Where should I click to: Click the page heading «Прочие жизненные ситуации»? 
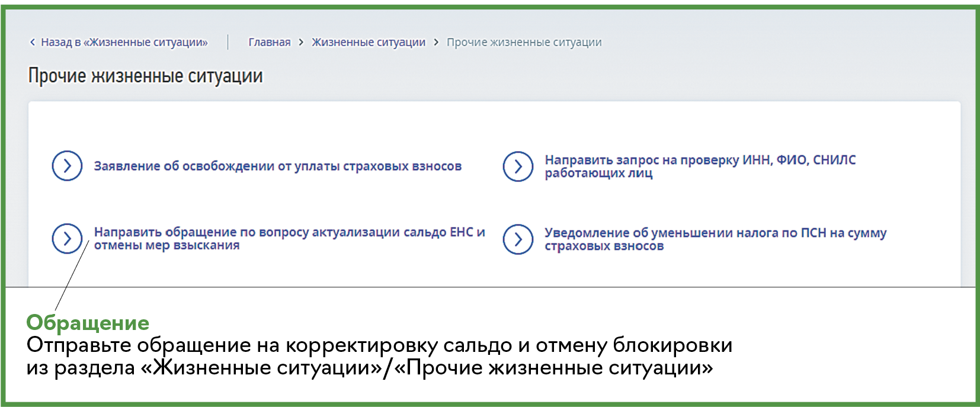click(x=145, y=76)
